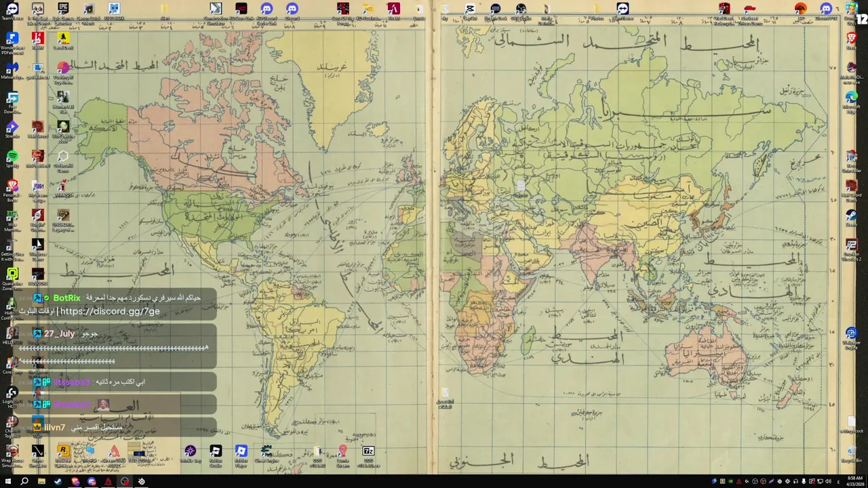This screenshot has width=868, height=488.
Task: Switch to Brave on the taskbar
Action: (x=75, y=481)
